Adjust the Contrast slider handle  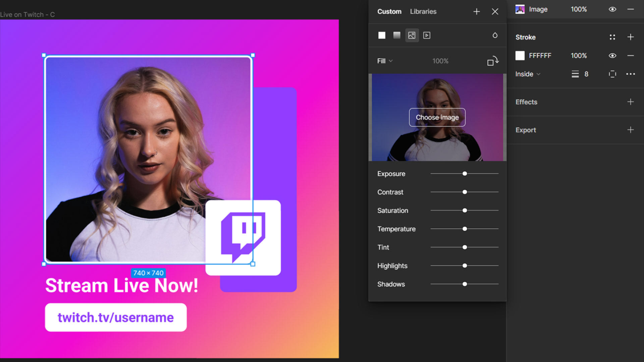pos(465,192)
